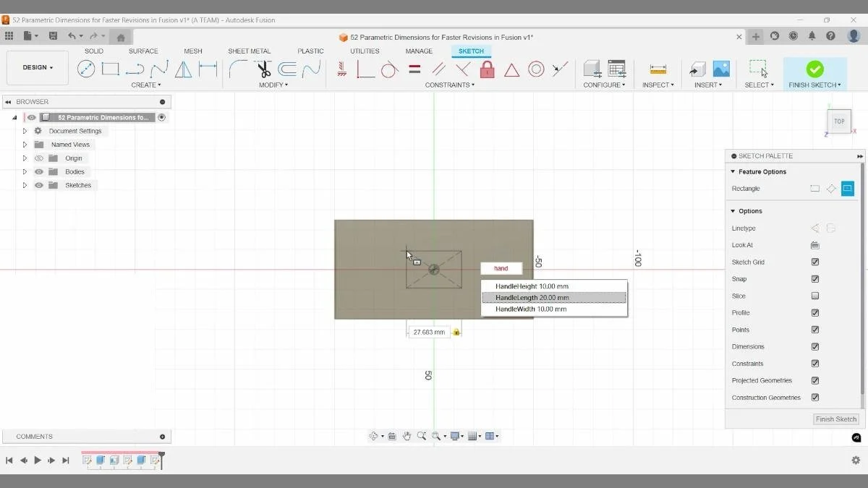
Task: Select HandleLength 20.00 mm from the parameter list
Action: point(553,297)
